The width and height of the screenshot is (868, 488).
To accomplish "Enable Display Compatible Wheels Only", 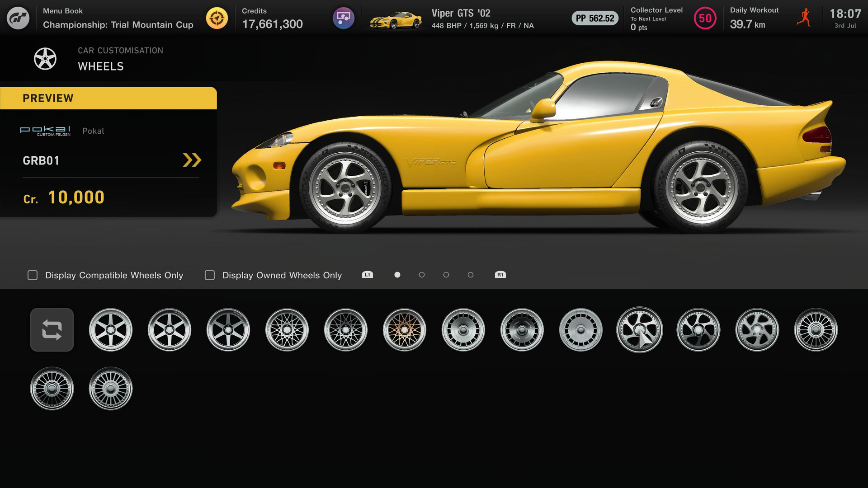I will (32, 275).
